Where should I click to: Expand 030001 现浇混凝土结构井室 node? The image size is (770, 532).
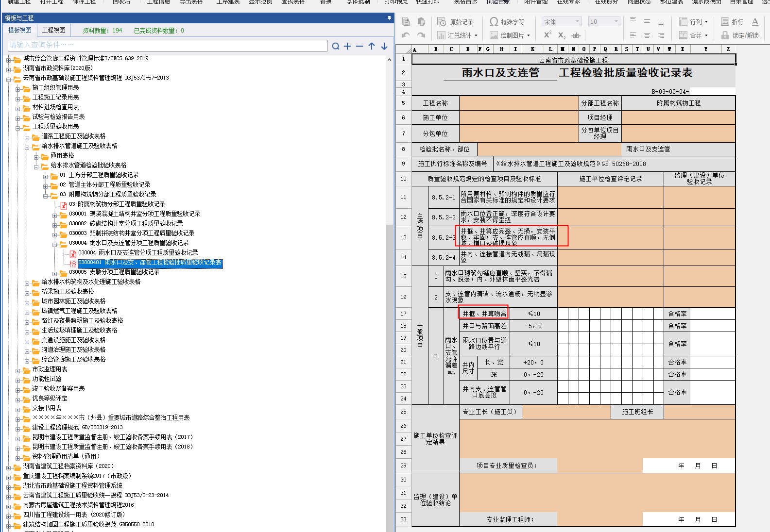55,215
